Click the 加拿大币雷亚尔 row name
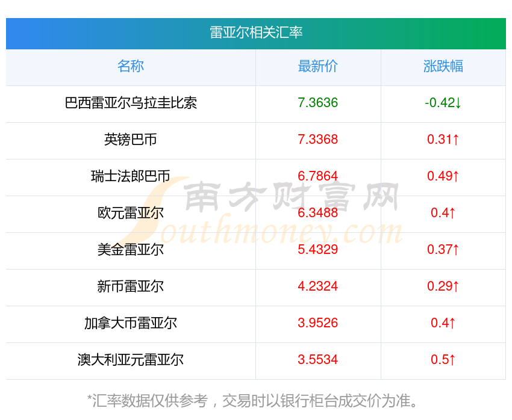This screenshot has width=512, height=420. click(131, 323)
